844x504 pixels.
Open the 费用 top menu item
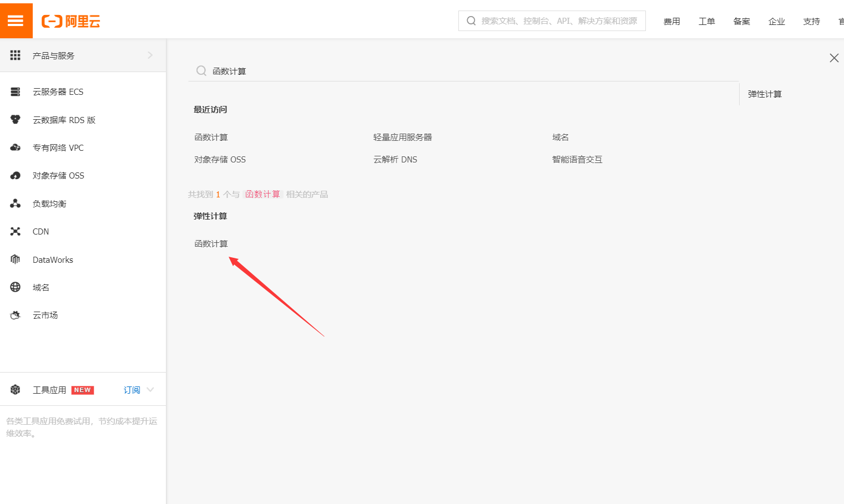point(671,22)
